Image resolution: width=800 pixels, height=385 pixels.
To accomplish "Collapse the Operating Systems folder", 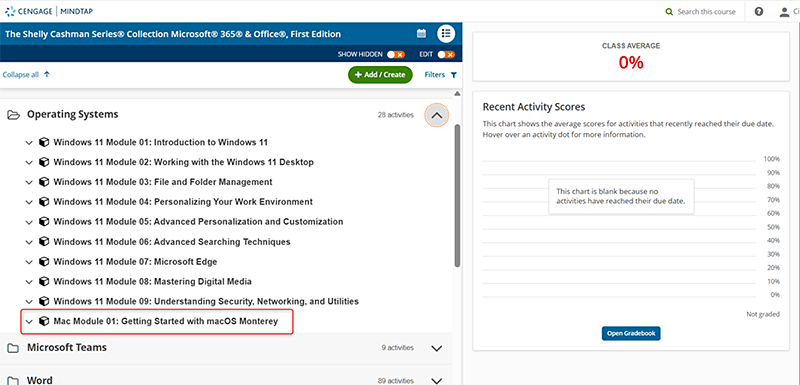I will coord(436,116).
